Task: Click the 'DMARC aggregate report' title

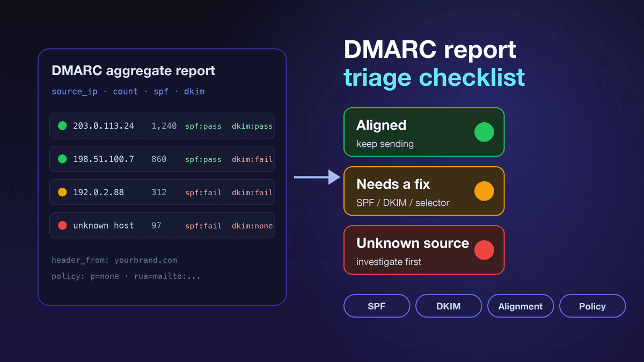Action: [133, 71]
